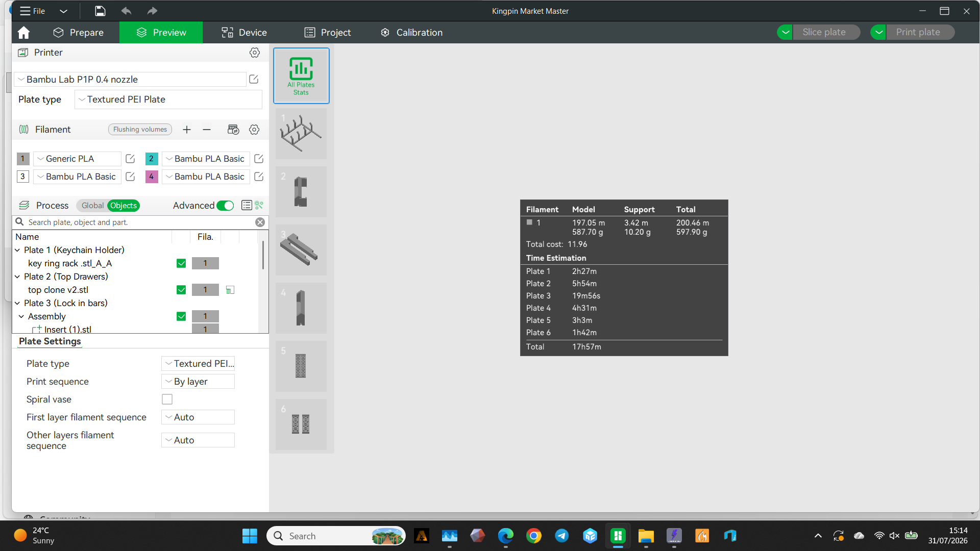The height and width of the screenshot is (551, 980).
Task: Toggle Advanced process mode switch
Action: click(x=225, y=206)
